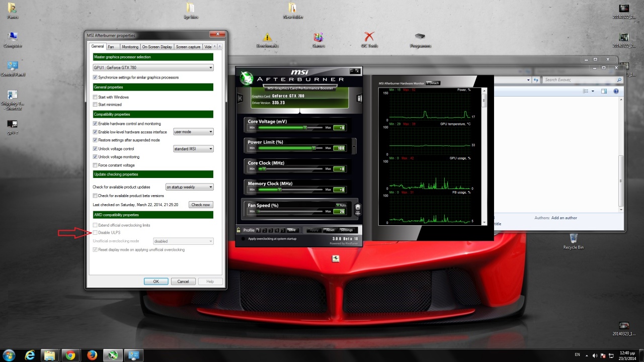Open the Afterburner information 'i' side button

click(360, 98)
